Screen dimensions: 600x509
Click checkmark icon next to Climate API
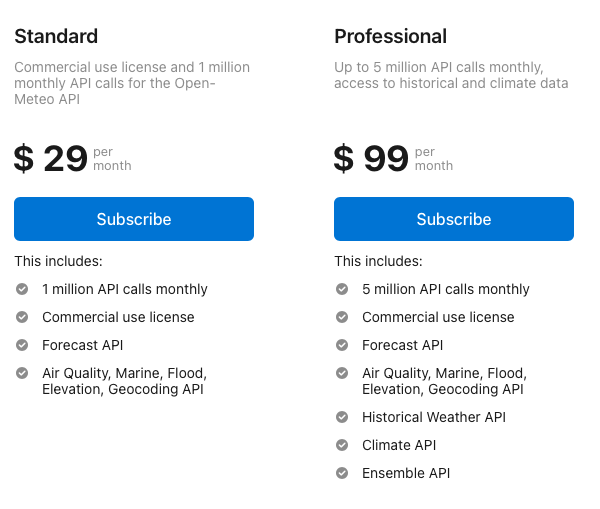coord(342,445)
